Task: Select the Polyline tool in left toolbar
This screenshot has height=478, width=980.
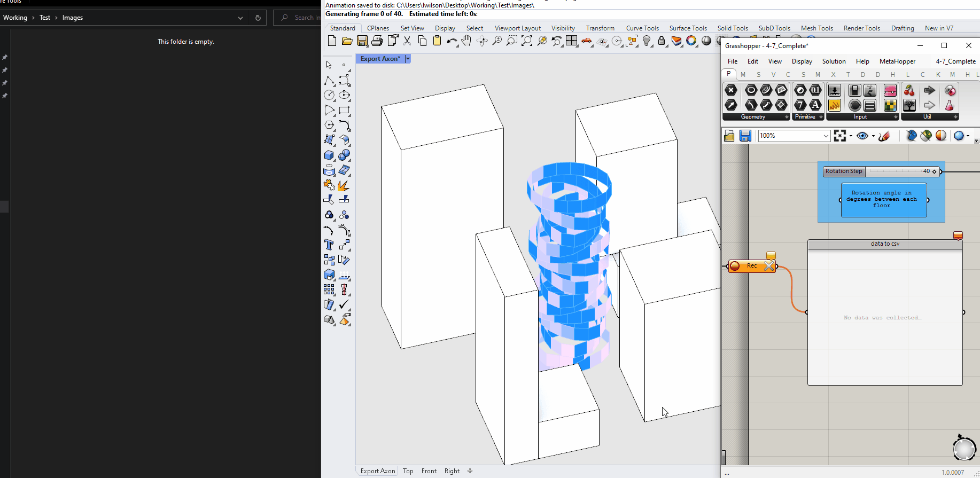Action: pyautogui.click(x=329, y=81)
